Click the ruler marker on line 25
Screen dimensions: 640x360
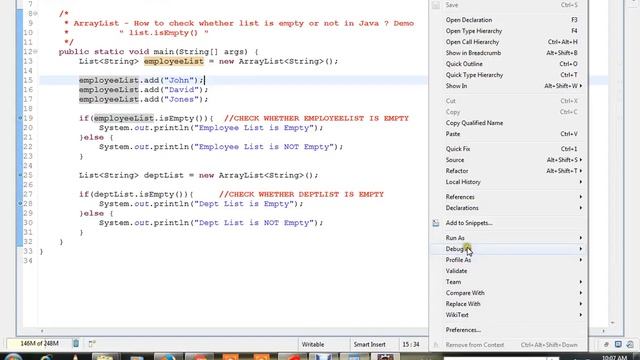(x=20, y=175)
